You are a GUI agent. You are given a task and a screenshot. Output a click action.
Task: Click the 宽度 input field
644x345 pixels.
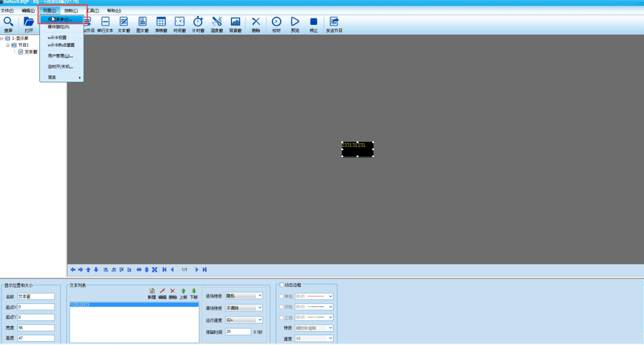[36, 328]
